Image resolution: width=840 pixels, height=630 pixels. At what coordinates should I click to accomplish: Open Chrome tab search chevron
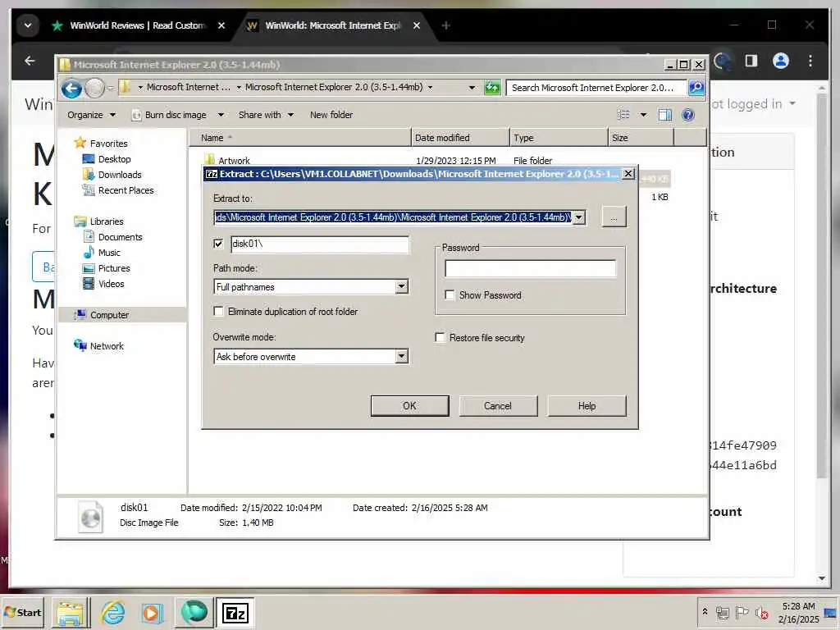click(x=28, y=25)
